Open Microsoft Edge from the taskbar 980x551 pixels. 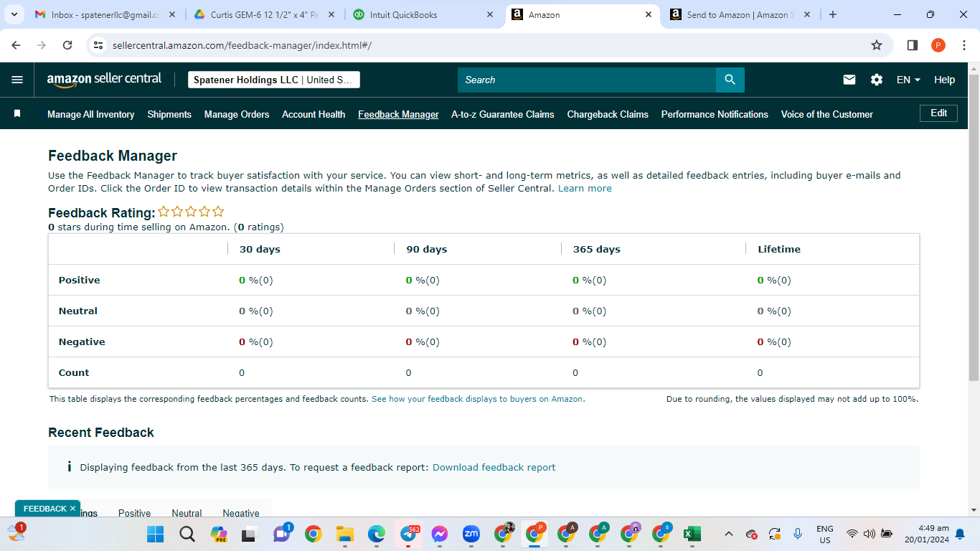pyautogui.click(x=377, y=534)
